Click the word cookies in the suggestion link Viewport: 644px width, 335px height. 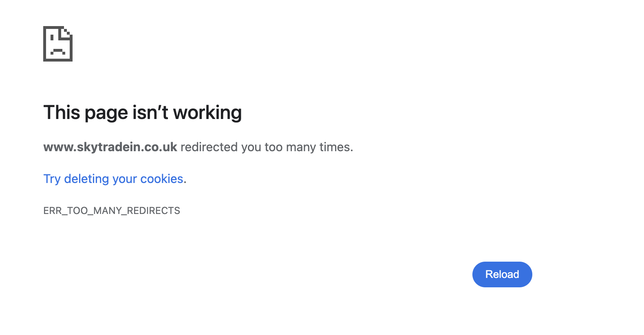(x=162, y=179)
